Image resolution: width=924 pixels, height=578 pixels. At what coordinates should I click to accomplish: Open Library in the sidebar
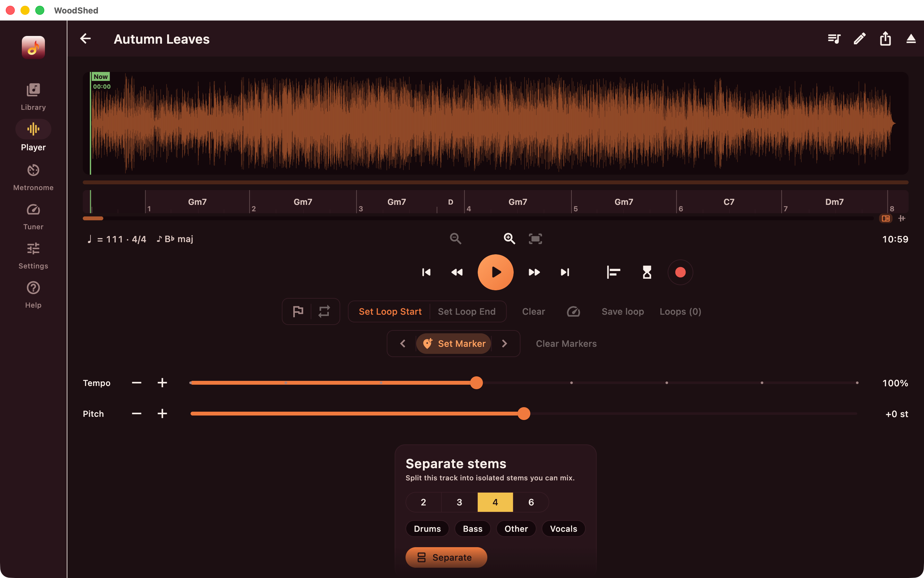[33, 97]
